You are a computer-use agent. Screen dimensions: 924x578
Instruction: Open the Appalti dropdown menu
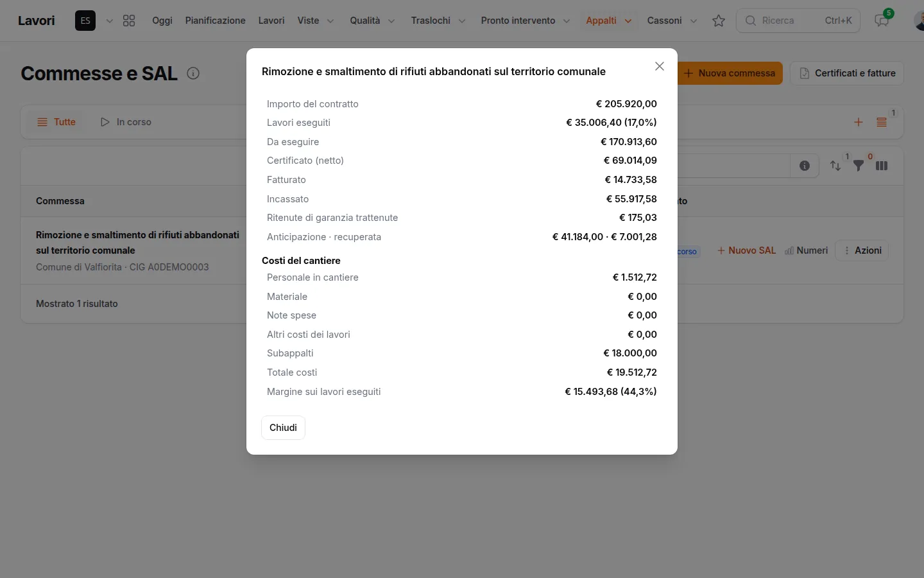(608, 21)
